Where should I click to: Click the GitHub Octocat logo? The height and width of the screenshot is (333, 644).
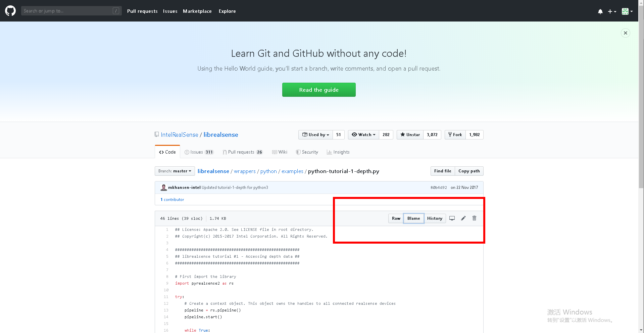(x=10, y=11)
